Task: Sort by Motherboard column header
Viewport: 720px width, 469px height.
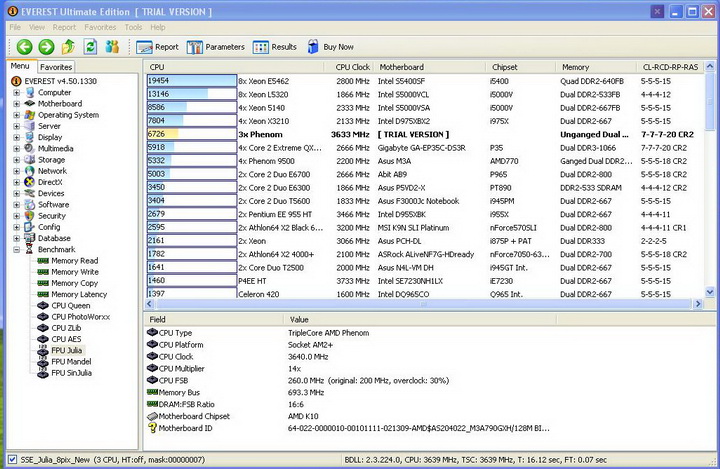Action: click(430, 67)
